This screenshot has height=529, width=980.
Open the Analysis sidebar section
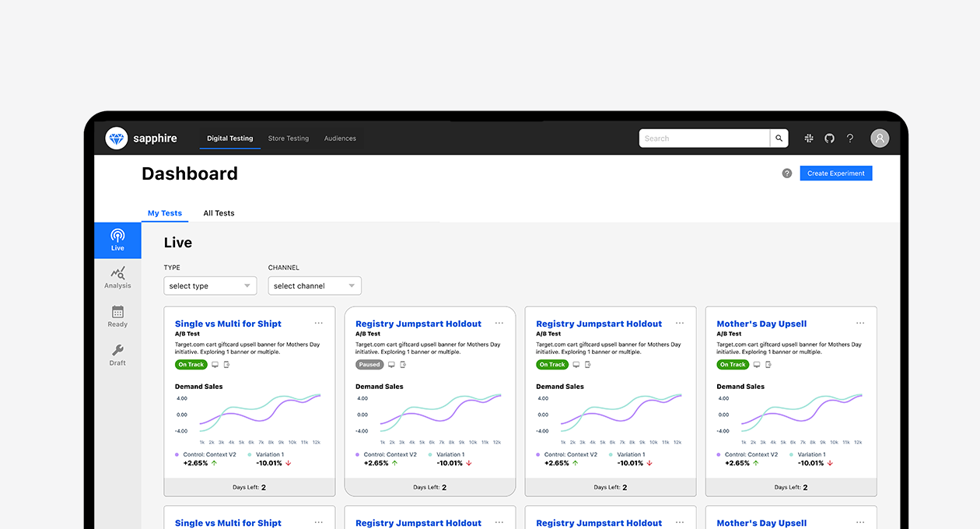(x=117, y=278)
